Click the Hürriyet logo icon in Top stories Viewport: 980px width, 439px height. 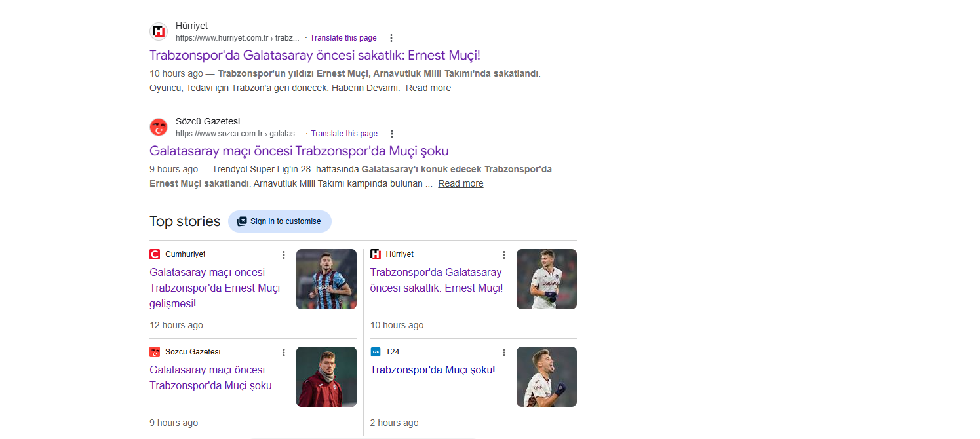376,254
